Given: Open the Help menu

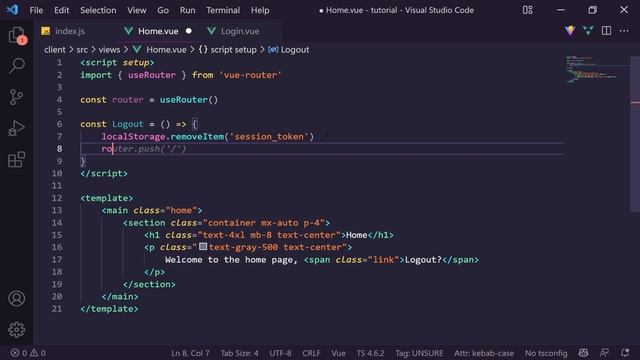Looking at the screenshot, I should click(x=260, y=10).
